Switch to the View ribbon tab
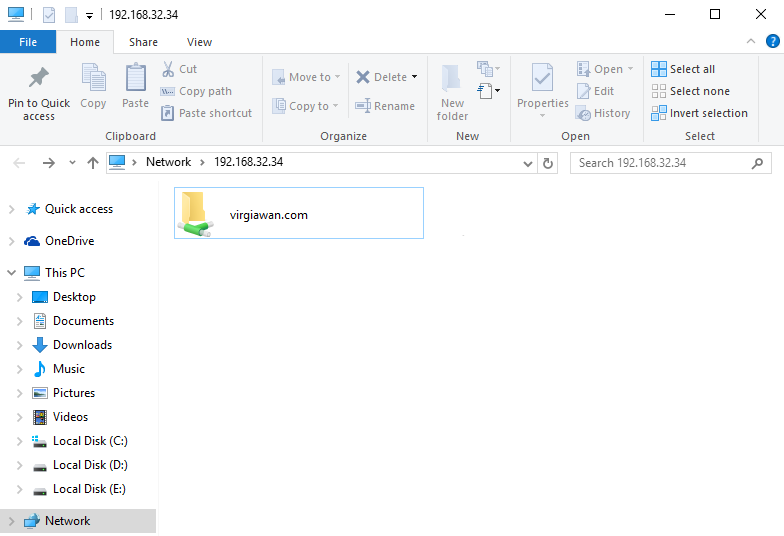Image resolution: width=784 pixels, height=536 pixels. coord(200,42)
